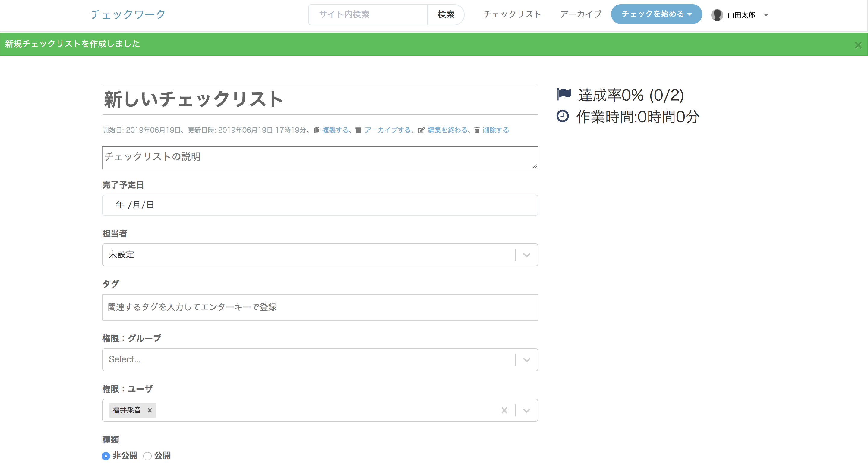Image resolution: width=868 pixels, height=473 pixels.
Task: Click the 福井采音 tag label
Action: pyautogui.click(x=127, y=410)
